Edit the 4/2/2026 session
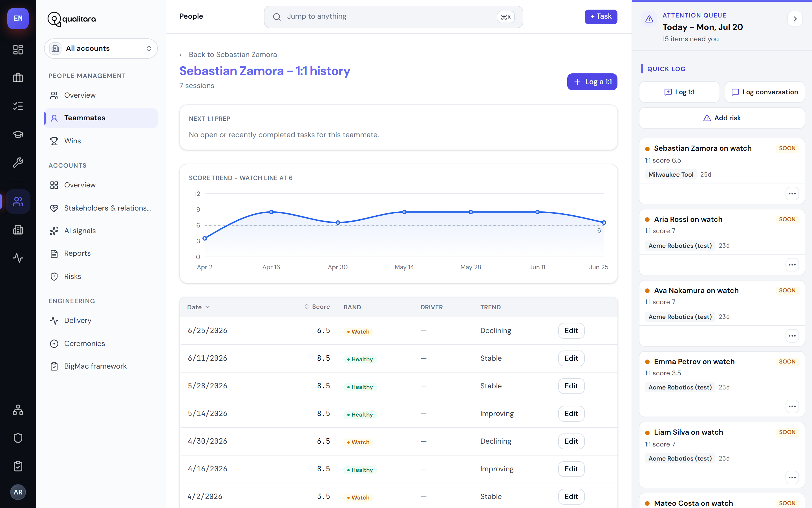The width and height of the screenshot is (812, 508). click(571, 497)
